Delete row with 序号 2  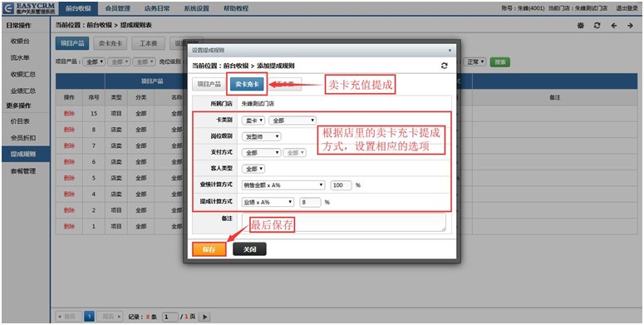tap(70, 210)
